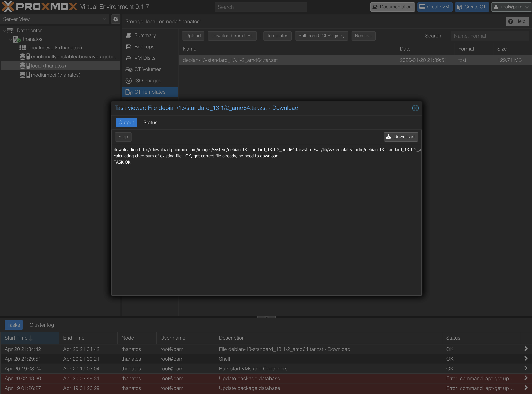Open arrow for Apr 20 Update package database
Screen dimensions: 532x394
coord(526,378)
